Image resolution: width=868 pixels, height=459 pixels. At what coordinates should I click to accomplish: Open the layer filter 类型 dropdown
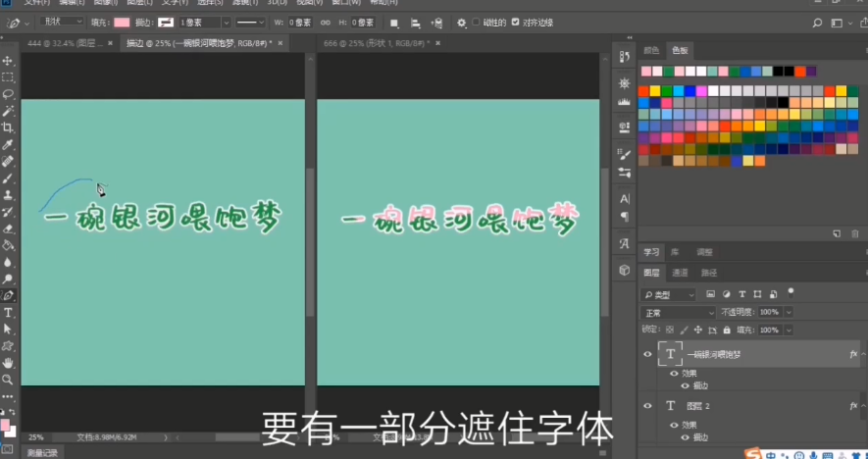click(x=668, y=294)
